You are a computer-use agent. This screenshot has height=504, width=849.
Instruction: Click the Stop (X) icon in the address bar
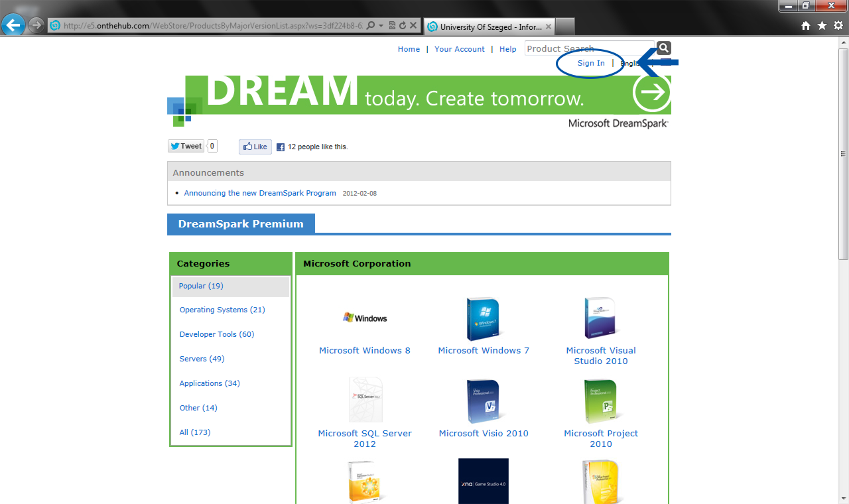(x=413, y=26)
